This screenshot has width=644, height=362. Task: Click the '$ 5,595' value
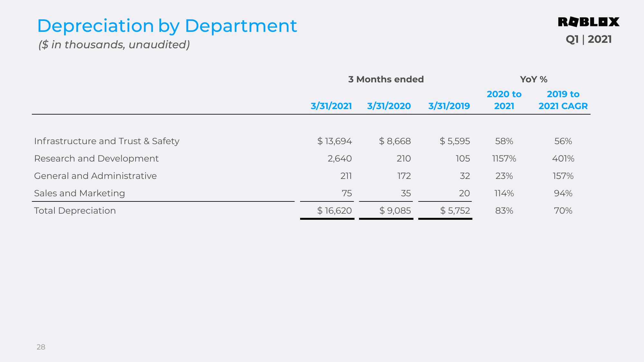455,141
